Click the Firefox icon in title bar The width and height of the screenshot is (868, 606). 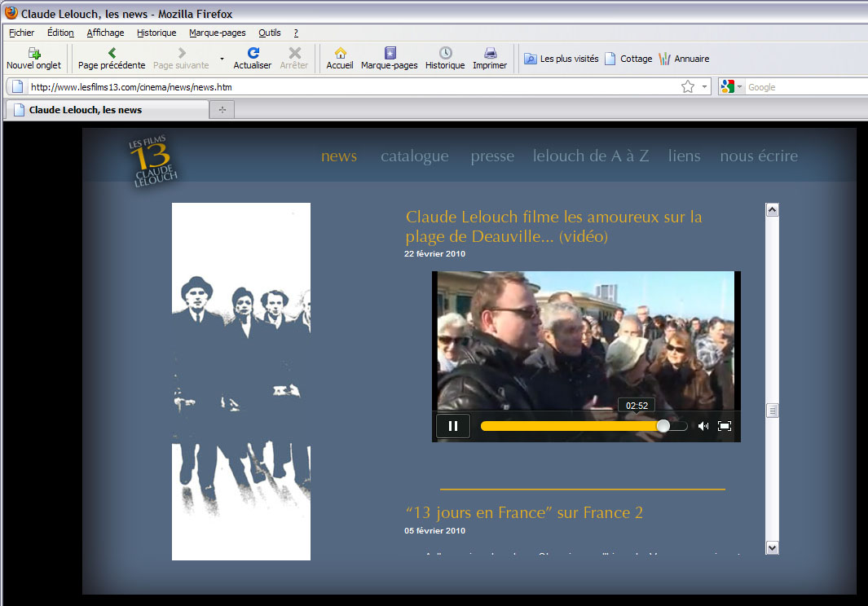pos(11,13)
